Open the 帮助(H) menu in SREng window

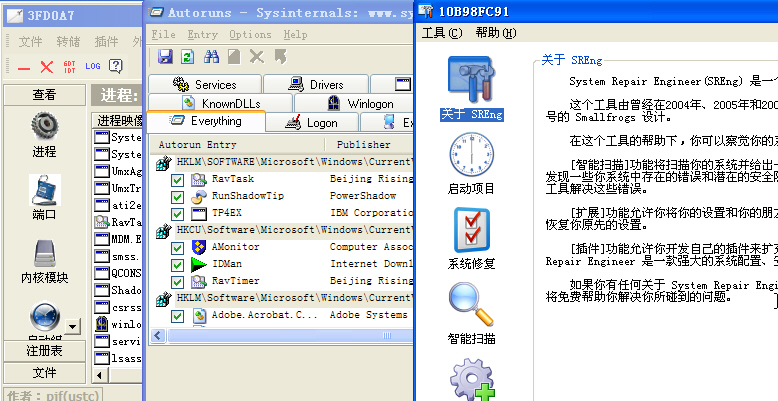(x=495, y=33)
